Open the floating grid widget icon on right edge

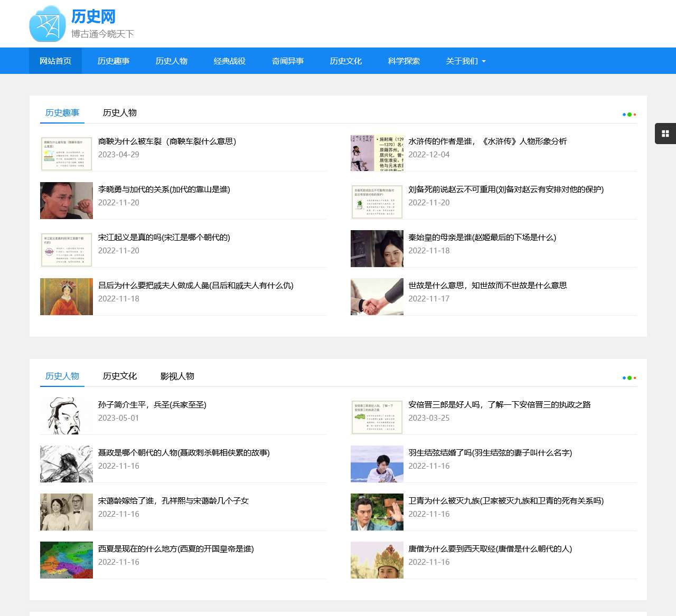click(x=665, y=134)
